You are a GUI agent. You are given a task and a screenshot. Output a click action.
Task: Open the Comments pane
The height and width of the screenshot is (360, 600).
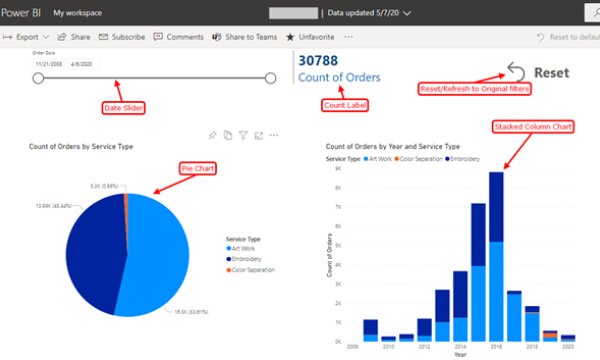pos(178,37)
